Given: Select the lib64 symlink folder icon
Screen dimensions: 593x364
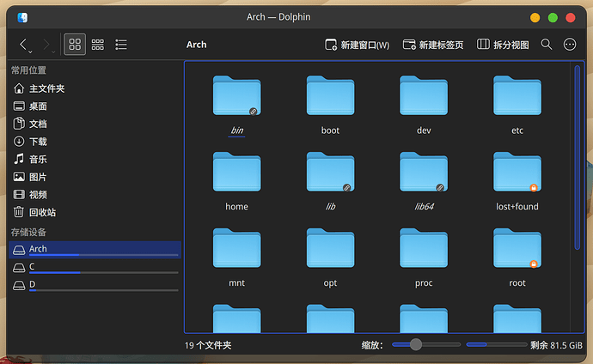Looking at the screenshot, I should 424,172.
